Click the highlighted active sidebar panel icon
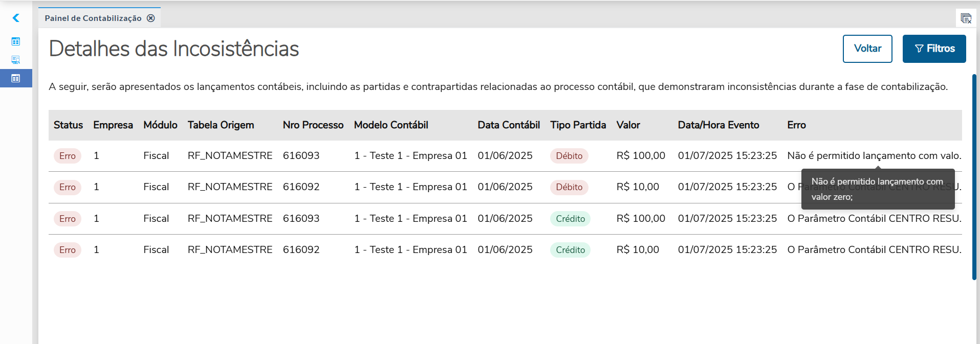Screen dimensions: 980x344 (16, 78)
